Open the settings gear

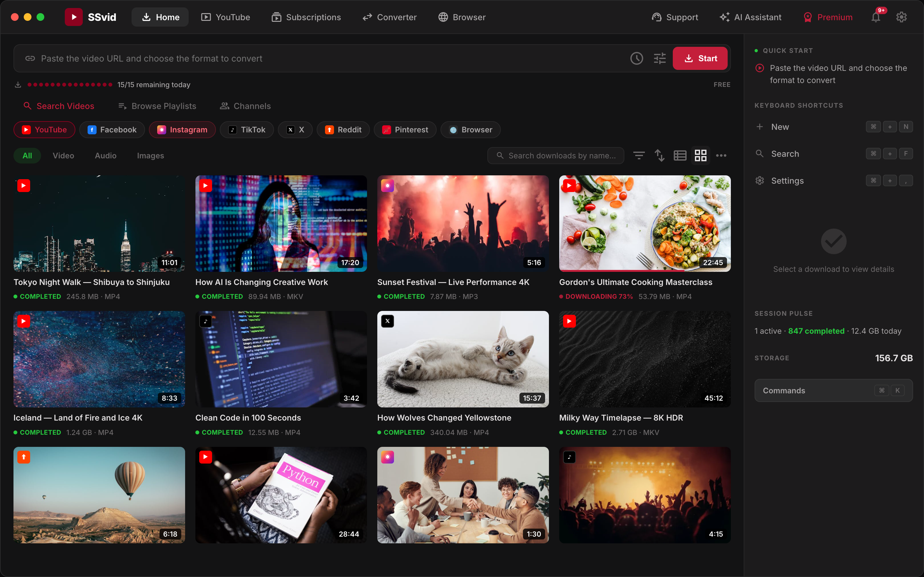tap(902, 17)
